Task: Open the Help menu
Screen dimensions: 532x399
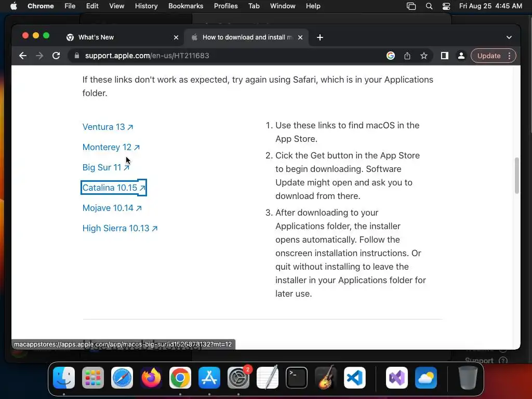Action: click(x=313, y=6)
